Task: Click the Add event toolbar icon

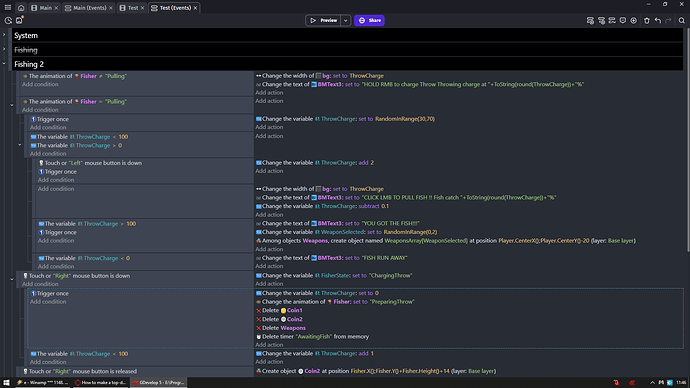Action: point(590,20)
